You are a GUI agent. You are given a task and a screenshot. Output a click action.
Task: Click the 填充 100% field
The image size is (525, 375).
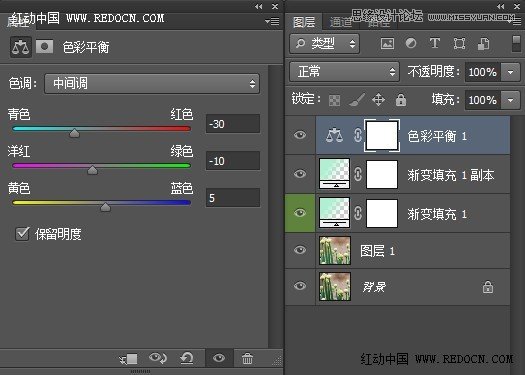tap(483, 100)
